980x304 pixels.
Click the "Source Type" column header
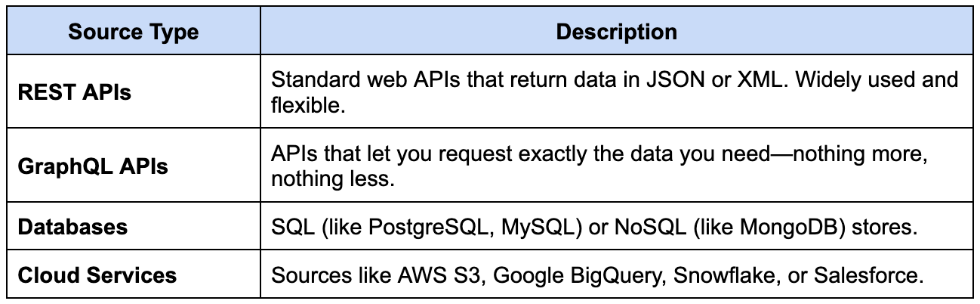[x=133, y=33]
